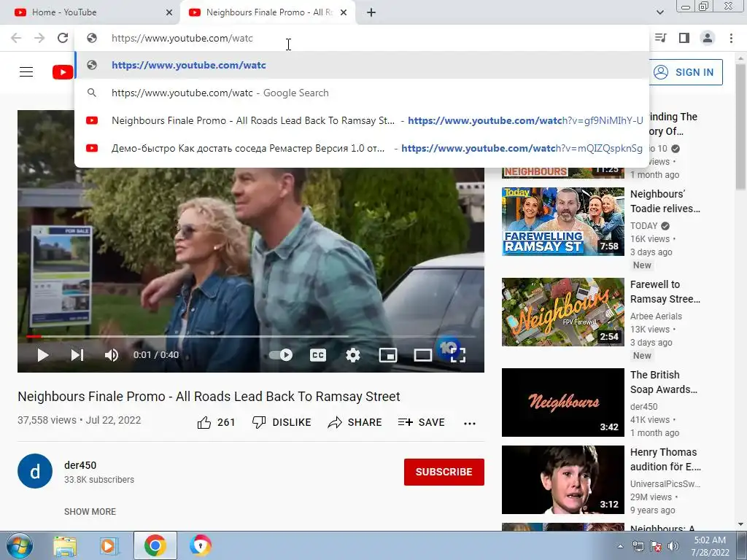Click the red SUBSCRIBE button

point(444,472)
